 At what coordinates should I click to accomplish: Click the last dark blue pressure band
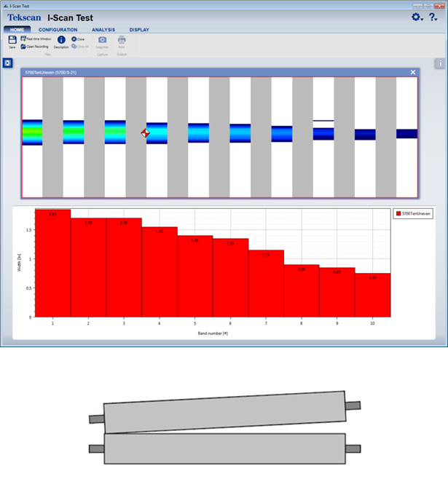click(406, 134)
